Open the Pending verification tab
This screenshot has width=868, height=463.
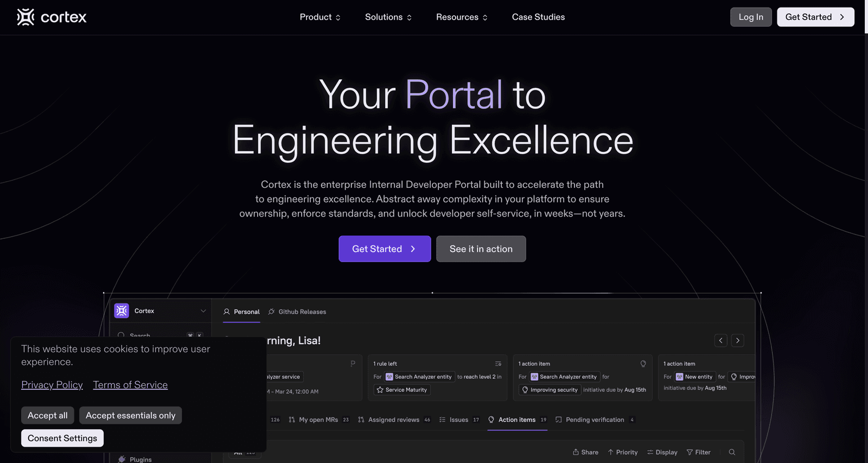(595, 420)
